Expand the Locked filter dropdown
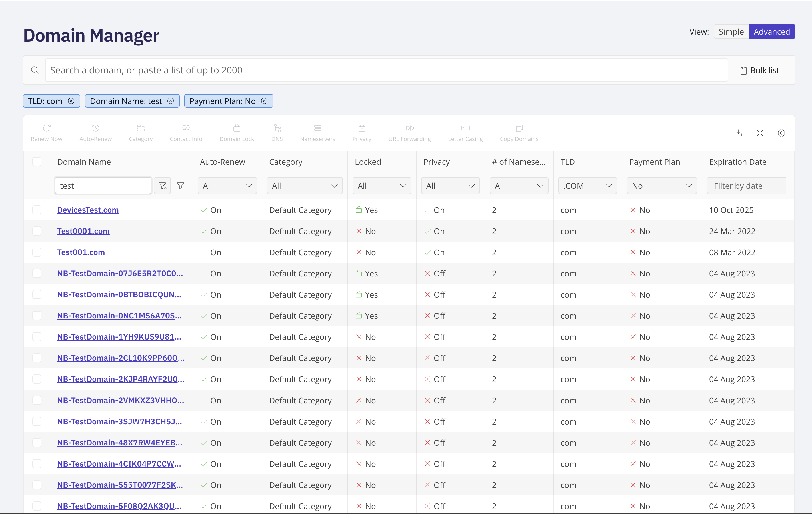This screenshot has height=514, width=812. click(382, 186)
